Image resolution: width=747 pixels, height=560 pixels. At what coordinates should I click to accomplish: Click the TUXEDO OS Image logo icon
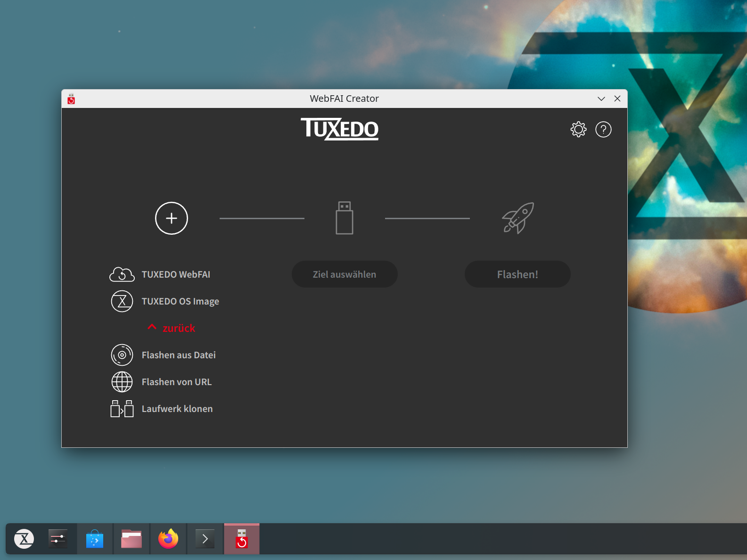(122, 301)
